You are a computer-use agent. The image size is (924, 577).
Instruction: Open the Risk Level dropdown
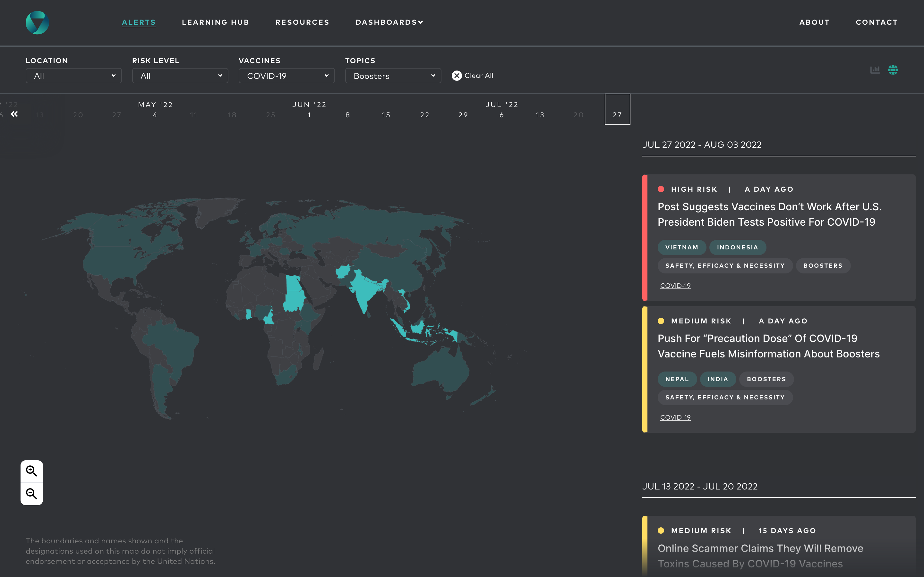(180, 76)
